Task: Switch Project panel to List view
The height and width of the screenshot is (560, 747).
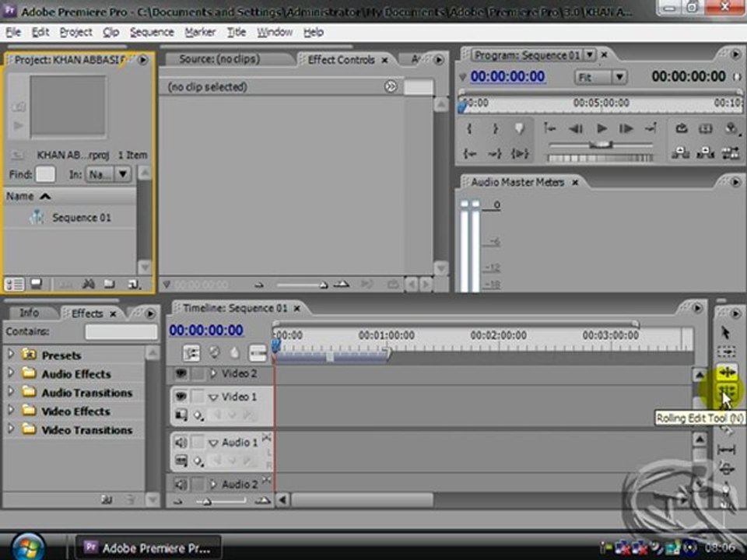Action: pyautogui.click(x=14, y=285)
